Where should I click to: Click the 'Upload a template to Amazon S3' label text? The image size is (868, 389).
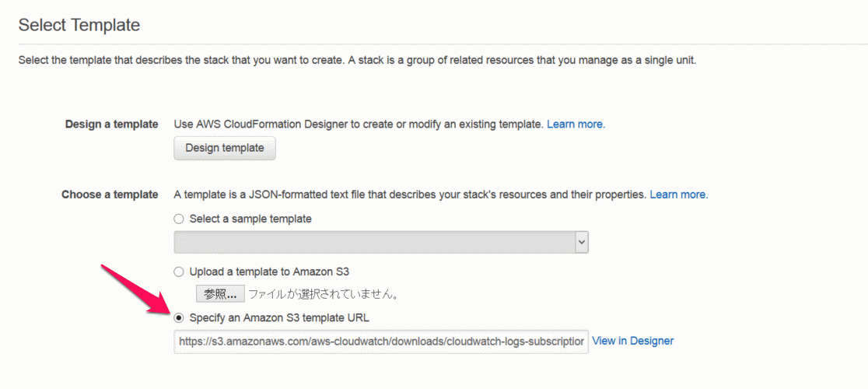click(x=270, y=272)
